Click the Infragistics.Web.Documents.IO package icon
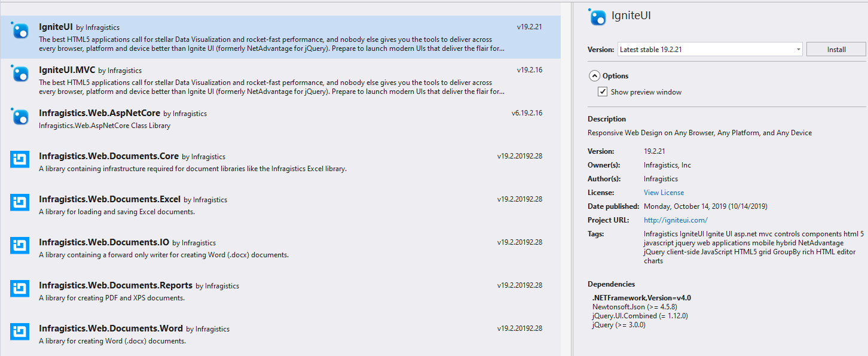 [20, 245]
